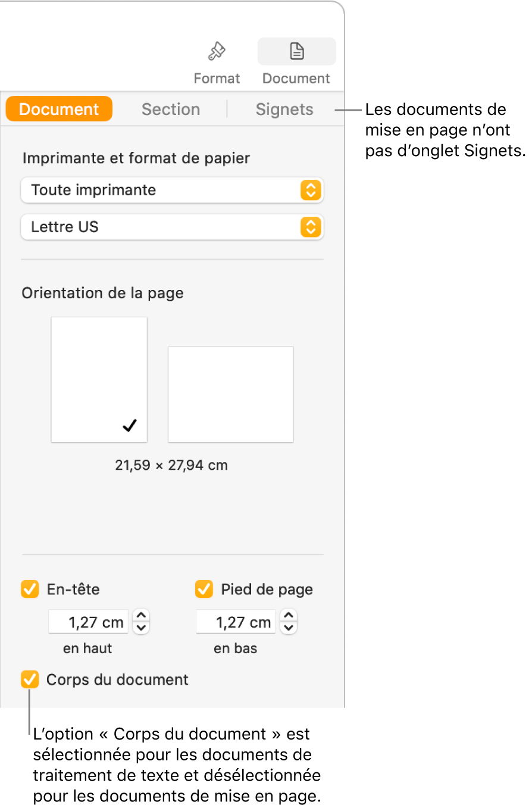Click the Lettre US orange chevron arrows
This screenshot has width=532, height=811.
[311, 227]
